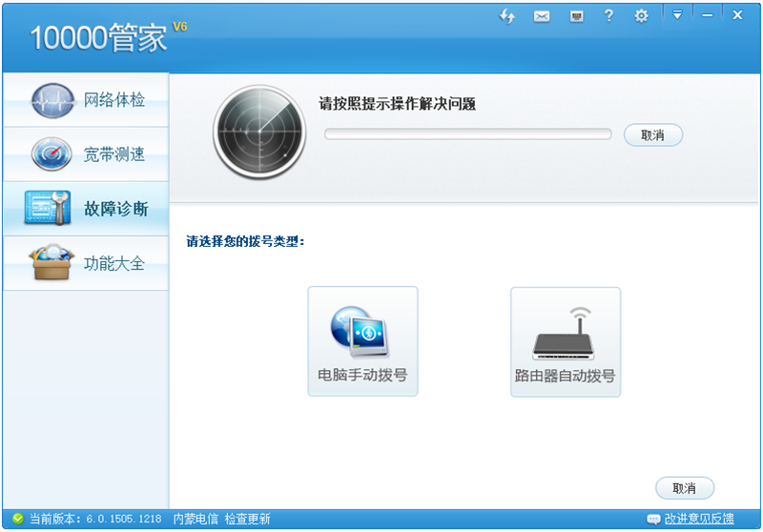
Task: Open help question mark icon
Action: [608, 16]
